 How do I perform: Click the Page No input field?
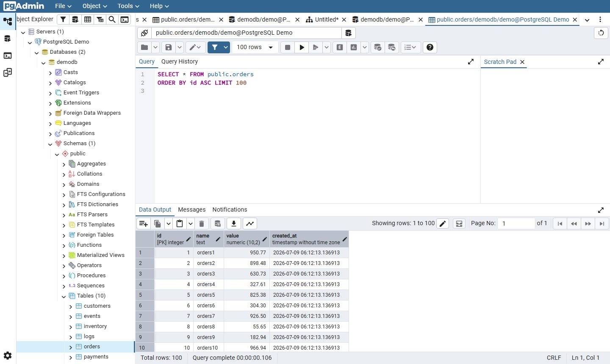(516, 223)
